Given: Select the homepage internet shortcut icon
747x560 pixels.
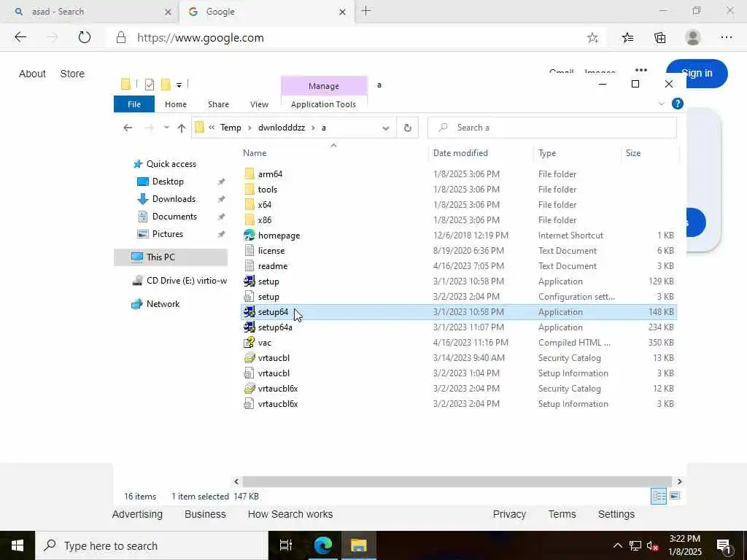Looking at the screenshot, I should (x=249, y=236).
